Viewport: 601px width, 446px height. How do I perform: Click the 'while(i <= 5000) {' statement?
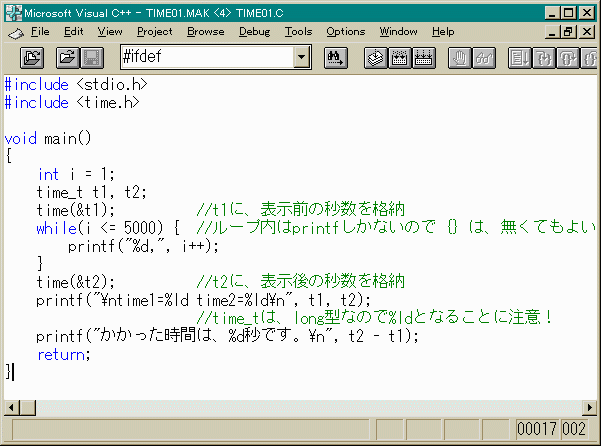pyautogui.click(x=108, y=228)
